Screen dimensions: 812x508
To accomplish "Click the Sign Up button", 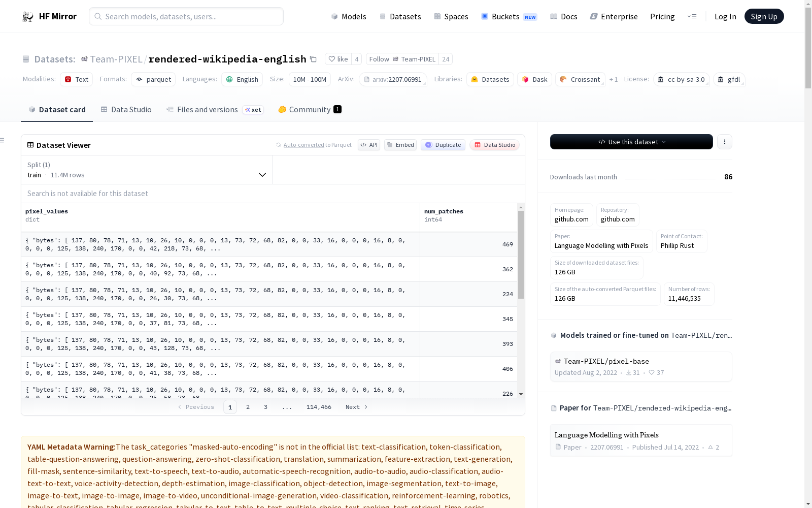I will click(764, 16).
